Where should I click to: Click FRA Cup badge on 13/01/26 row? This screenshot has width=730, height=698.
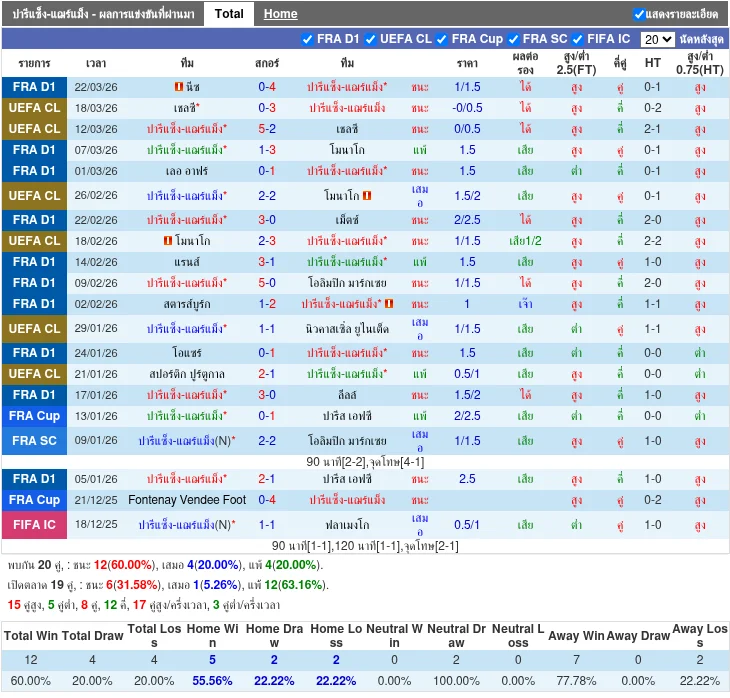point(35,416)
